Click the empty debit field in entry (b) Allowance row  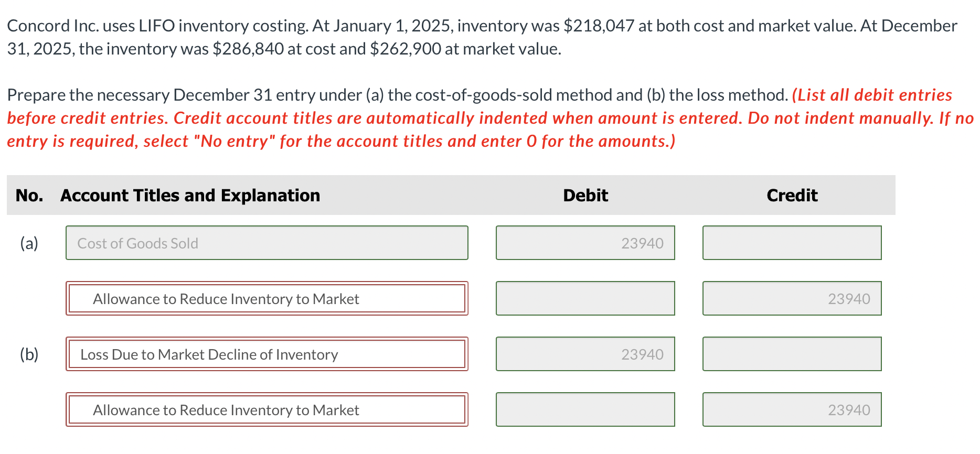pyautogui.click(x=585, y=409)
